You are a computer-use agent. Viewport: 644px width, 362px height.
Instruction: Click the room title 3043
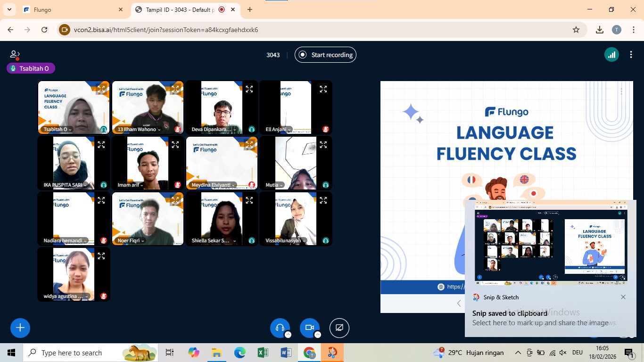point(273,55)
